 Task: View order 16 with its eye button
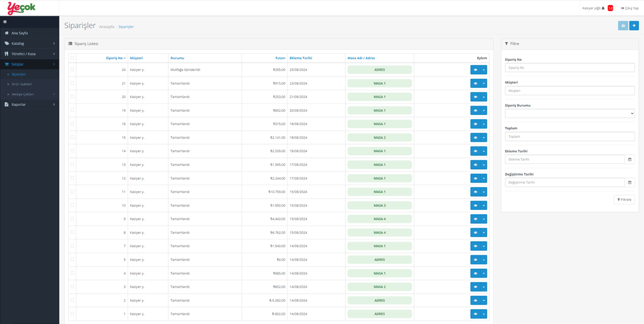[x=475, y=124]
